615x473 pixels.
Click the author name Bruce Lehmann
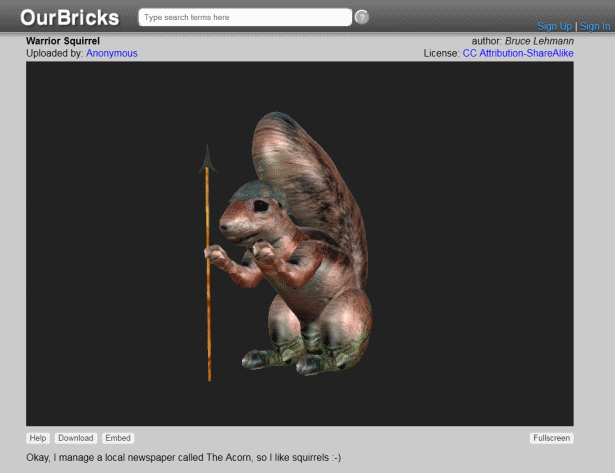click(539, 41)
